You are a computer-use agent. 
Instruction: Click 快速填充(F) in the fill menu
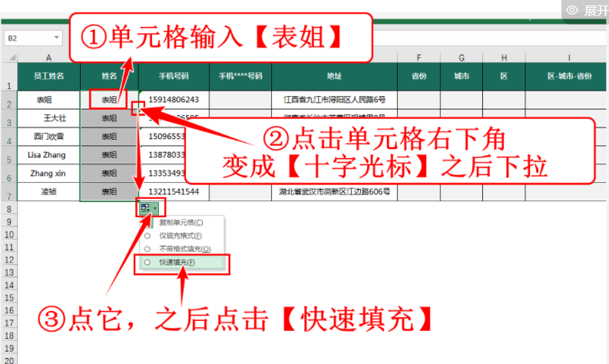177,263
